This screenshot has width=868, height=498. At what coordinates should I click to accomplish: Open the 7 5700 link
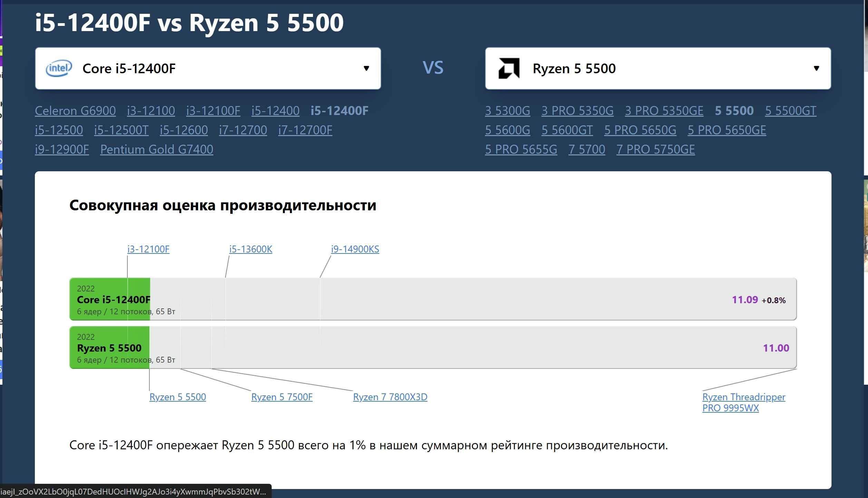587,150
